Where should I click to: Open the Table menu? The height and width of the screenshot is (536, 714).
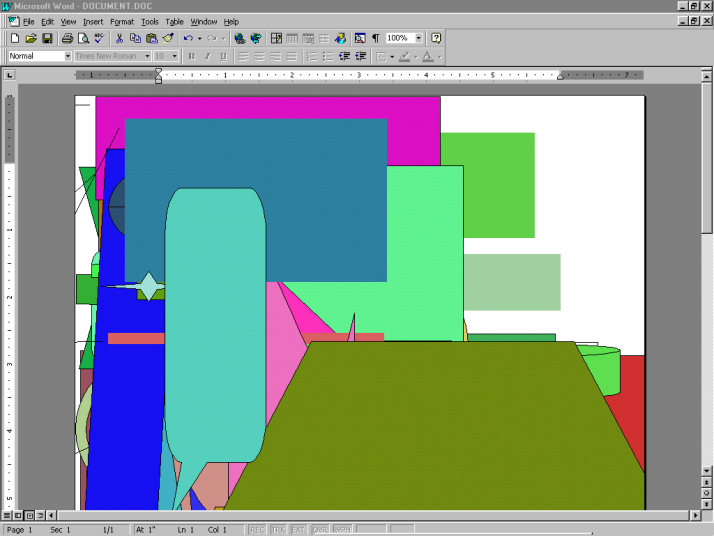(x=174, y=21)
